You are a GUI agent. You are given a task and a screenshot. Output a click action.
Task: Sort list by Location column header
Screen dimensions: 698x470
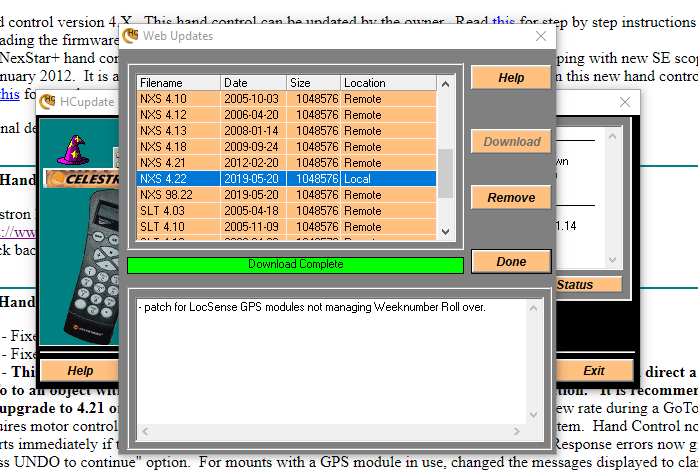tap(388, 83)
